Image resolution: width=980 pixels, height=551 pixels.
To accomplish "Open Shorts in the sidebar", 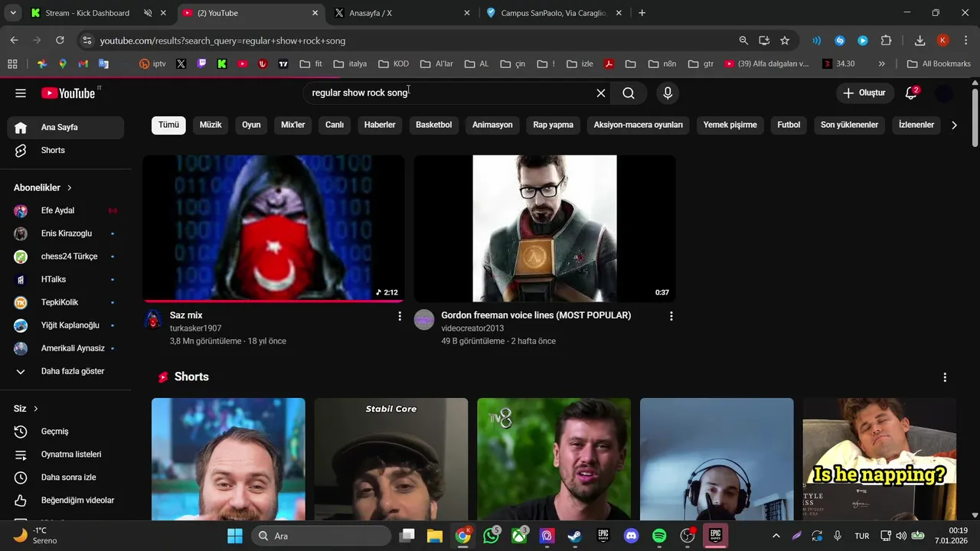I will point(66,151).
